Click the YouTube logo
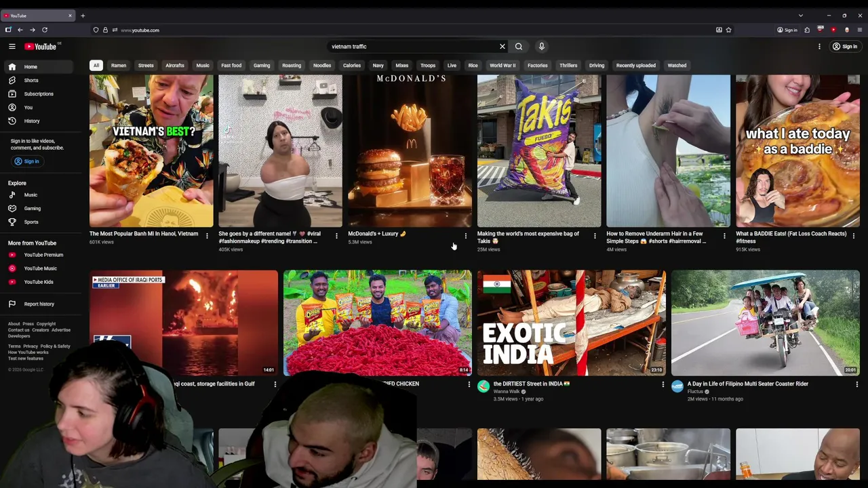868x488 pixels. coord(41,46)
